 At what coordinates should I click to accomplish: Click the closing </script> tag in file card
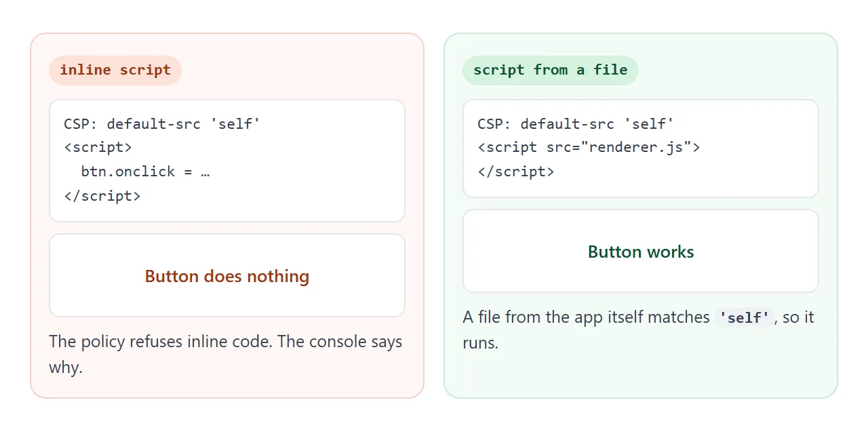click(516, 172)
